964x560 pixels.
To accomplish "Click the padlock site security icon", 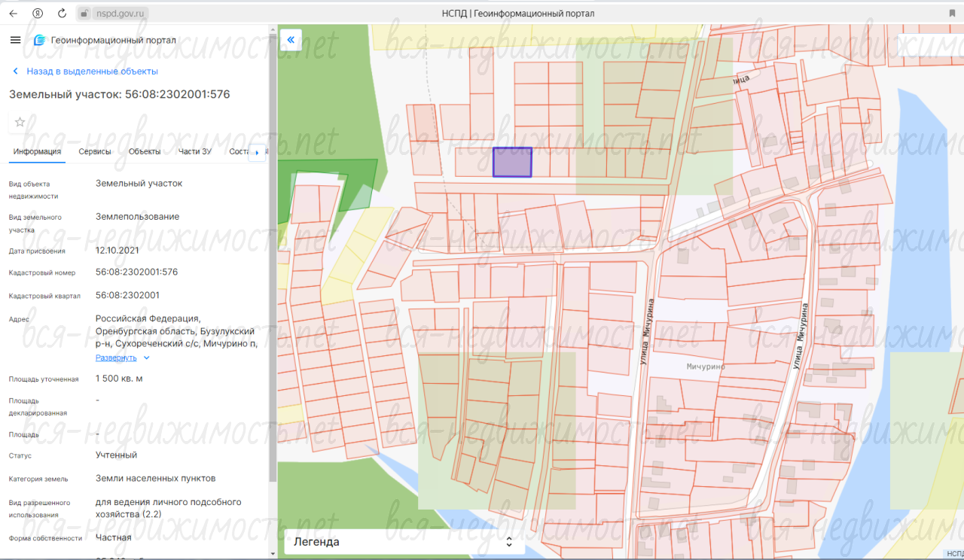I will (x=84, y=14).
